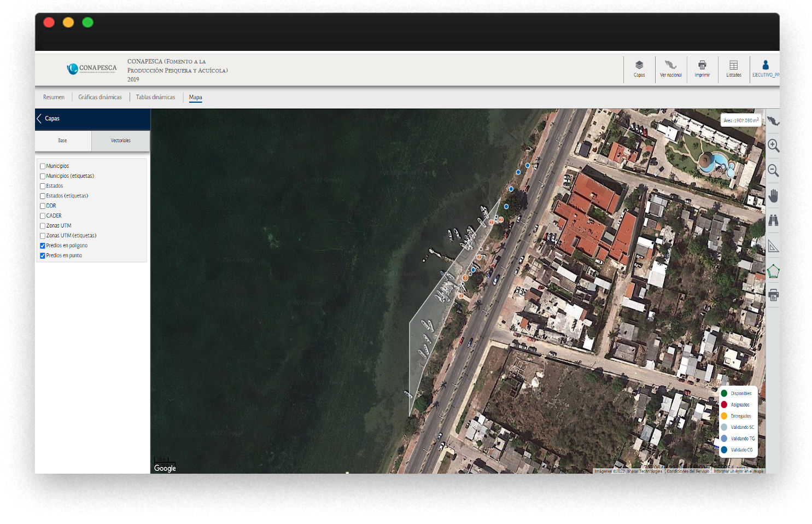Collapse the Capas panel with back chevron

[39, 119]
